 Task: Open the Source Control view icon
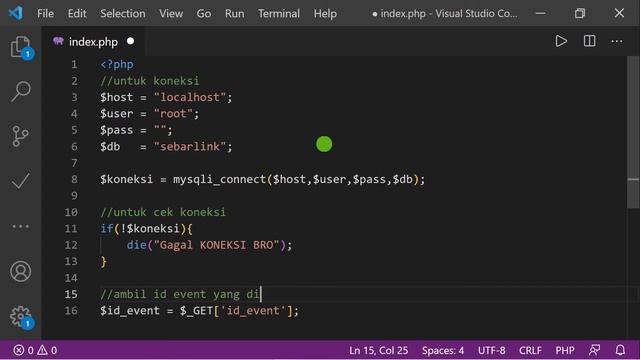[x=20, y=136]
